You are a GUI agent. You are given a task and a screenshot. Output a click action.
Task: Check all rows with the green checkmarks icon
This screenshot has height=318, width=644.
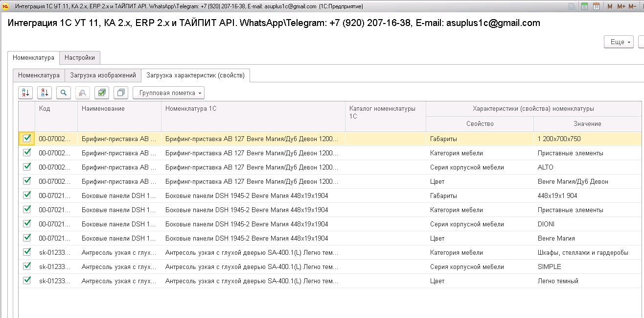102,93
